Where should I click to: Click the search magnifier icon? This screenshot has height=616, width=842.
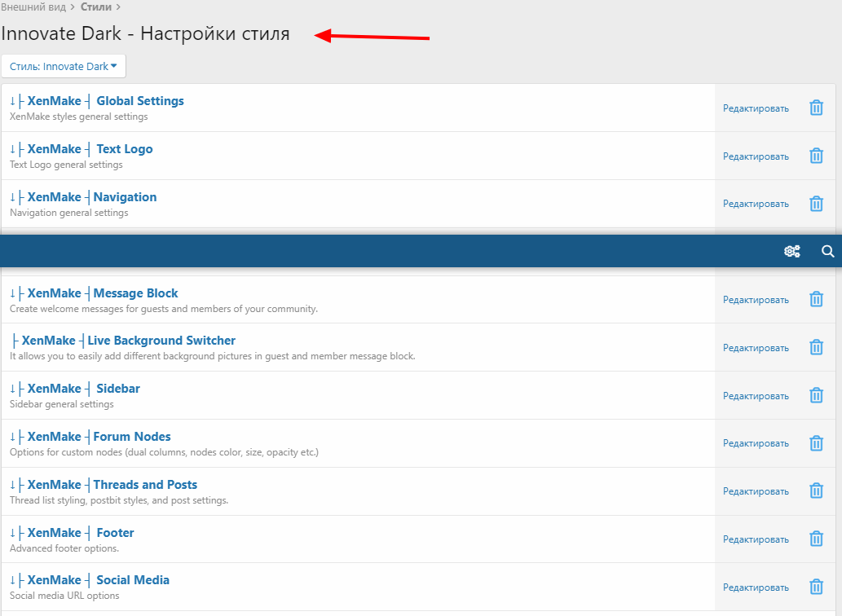coord(827,252)
